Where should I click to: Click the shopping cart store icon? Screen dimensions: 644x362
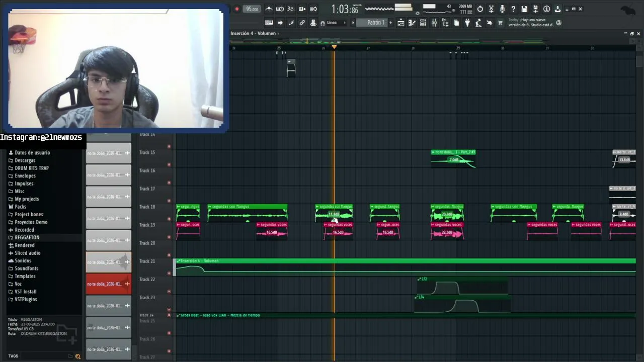click(500, 23)
